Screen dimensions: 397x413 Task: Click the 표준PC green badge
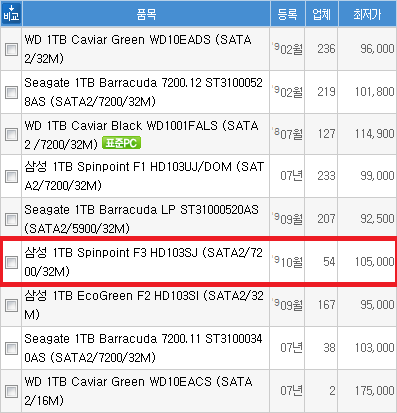coord(121,143)
